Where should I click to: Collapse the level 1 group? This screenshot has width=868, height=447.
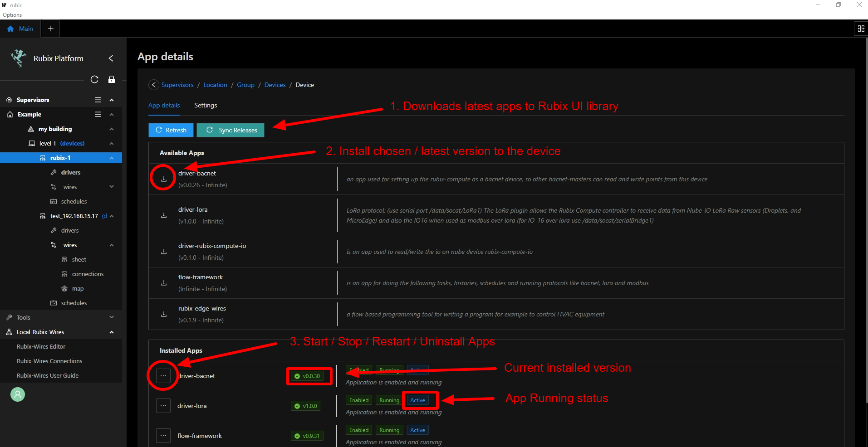click(x=112, y=143)
